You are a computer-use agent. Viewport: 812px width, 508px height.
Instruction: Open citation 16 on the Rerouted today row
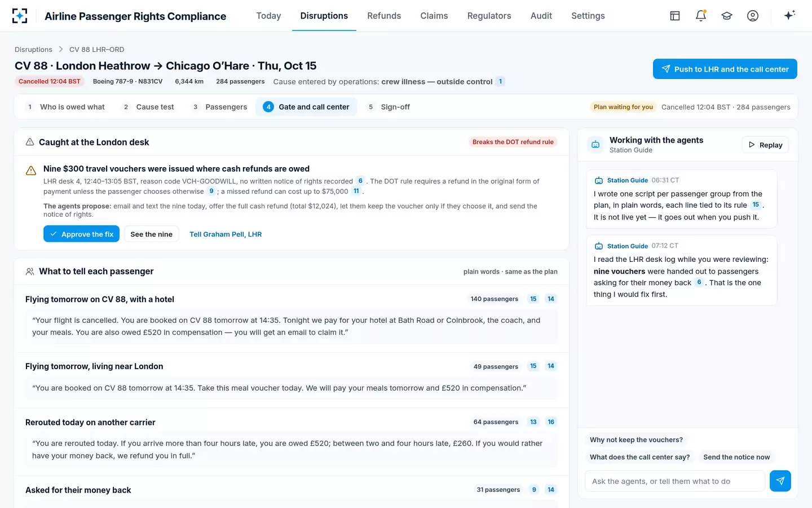(551, 422)
